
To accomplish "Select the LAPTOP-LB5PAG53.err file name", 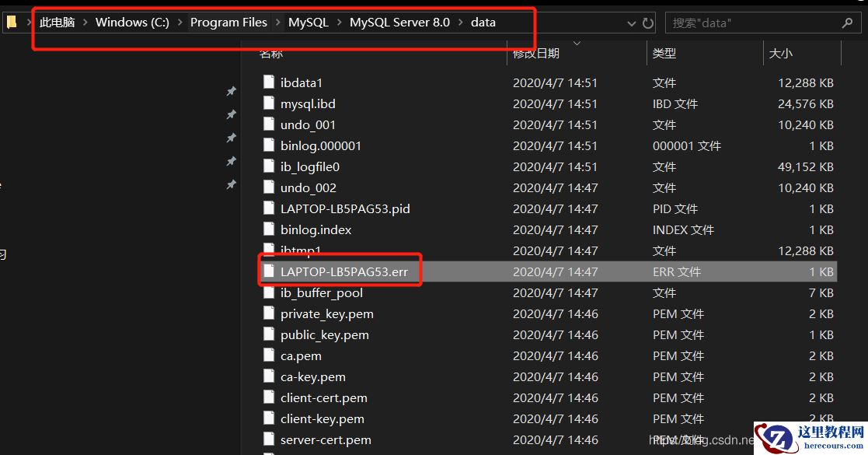I will point(343,271).
